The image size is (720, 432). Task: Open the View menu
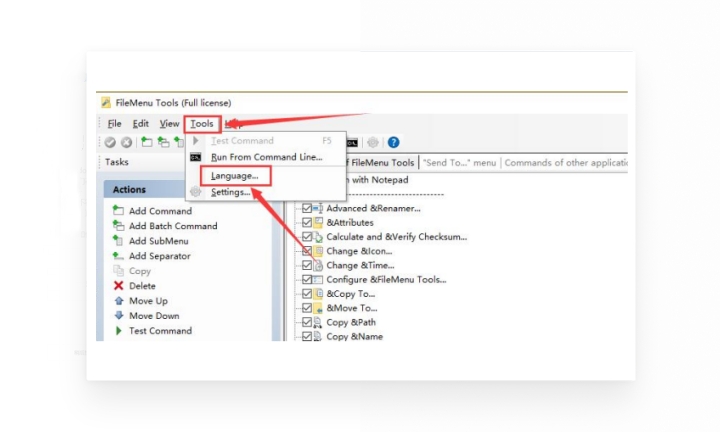click(169, 123)
